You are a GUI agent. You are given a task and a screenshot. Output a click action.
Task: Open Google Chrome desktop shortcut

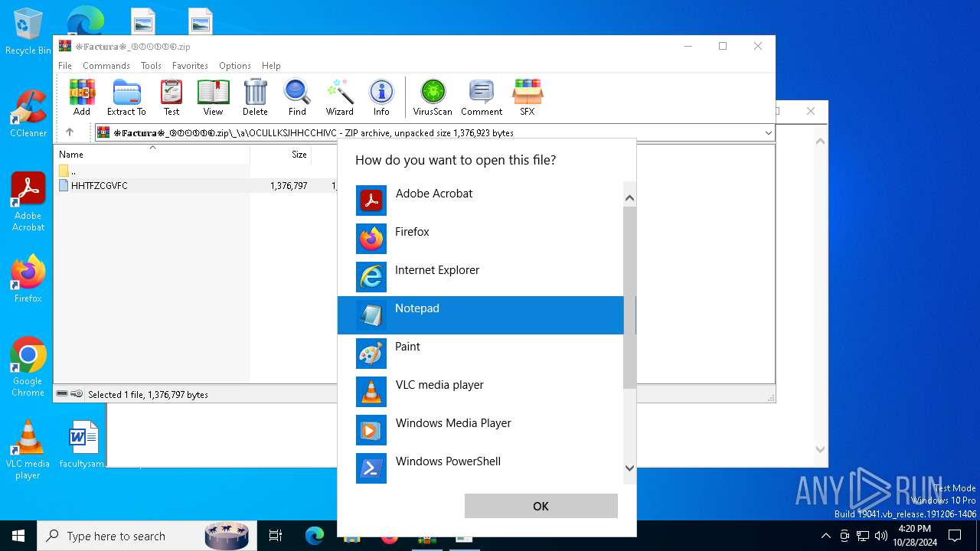(x=28, y=367)
